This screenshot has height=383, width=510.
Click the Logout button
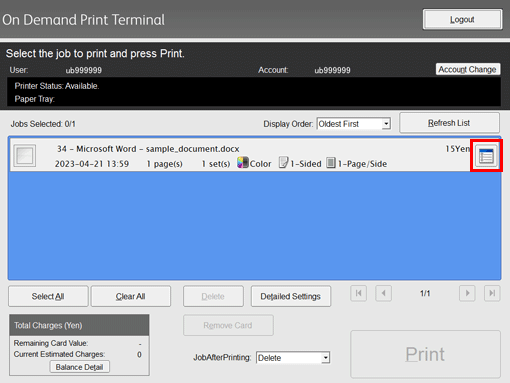click(x=462, y=19)
